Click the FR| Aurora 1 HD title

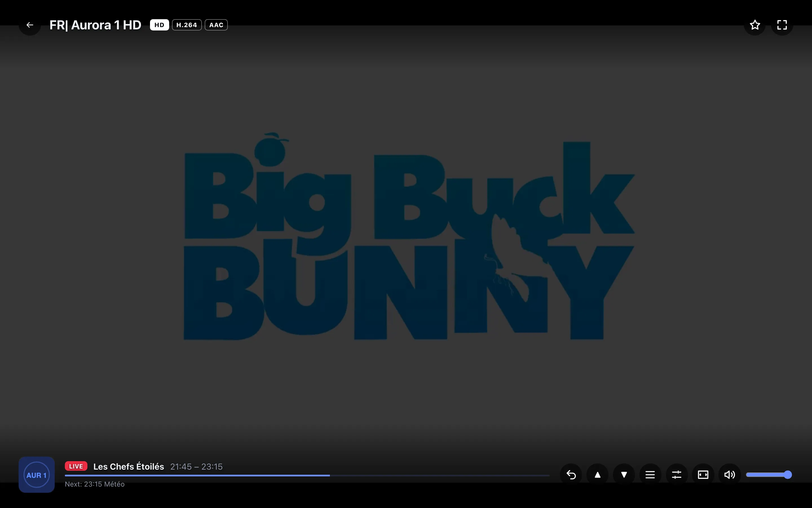tap(95, 25)
